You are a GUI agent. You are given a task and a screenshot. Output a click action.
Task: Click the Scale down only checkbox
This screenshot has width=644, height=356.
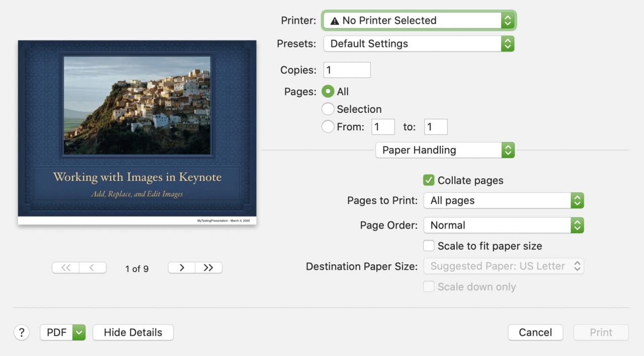(x=429, y=287)
